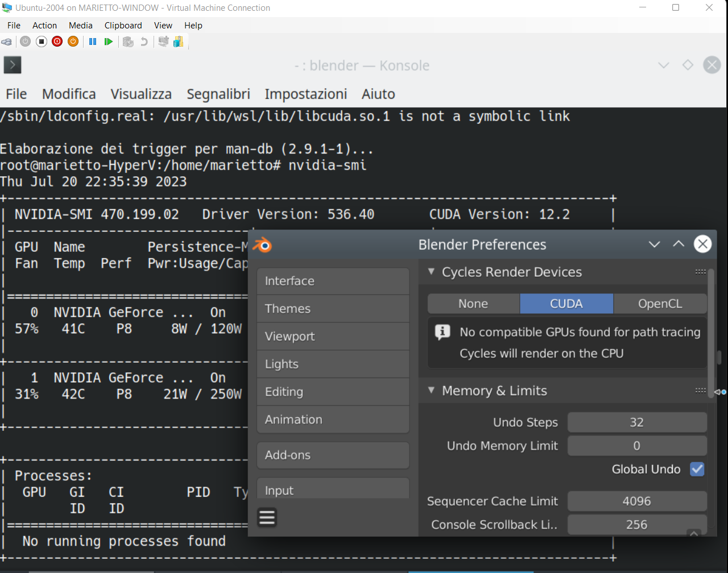Select None as the render device
This screenshot has width=728, height=573.
(x=473, y=304)
